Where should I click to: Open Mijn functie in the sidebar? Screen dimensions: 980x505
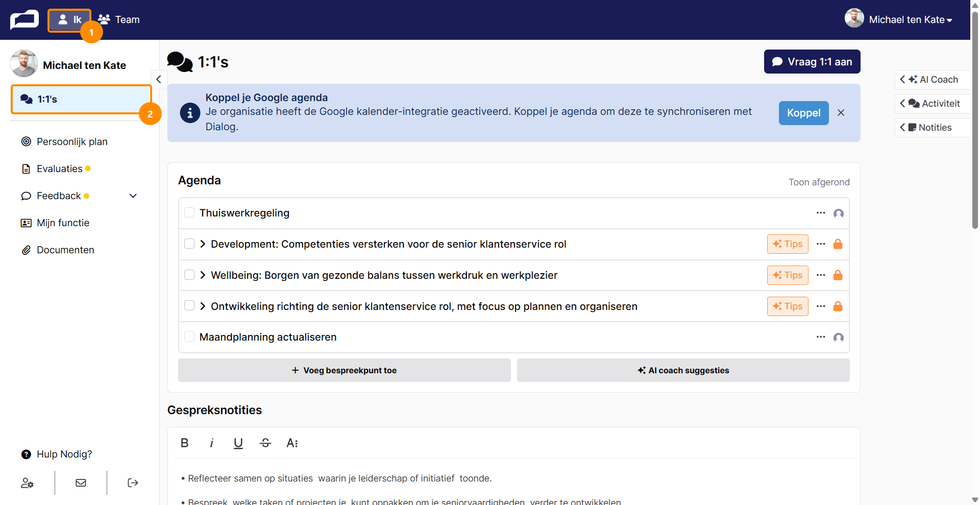tap(55, 223)
